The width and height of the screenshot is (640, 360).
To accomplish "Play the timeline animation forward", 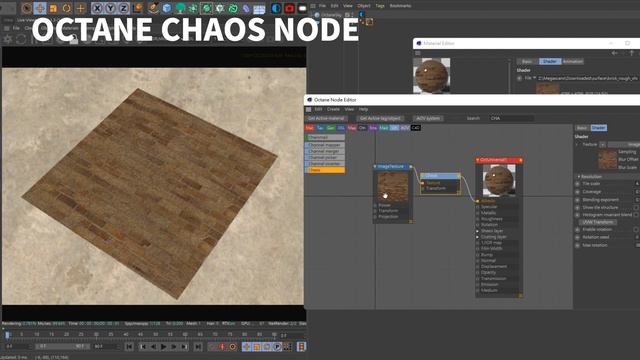I will 164,347.
